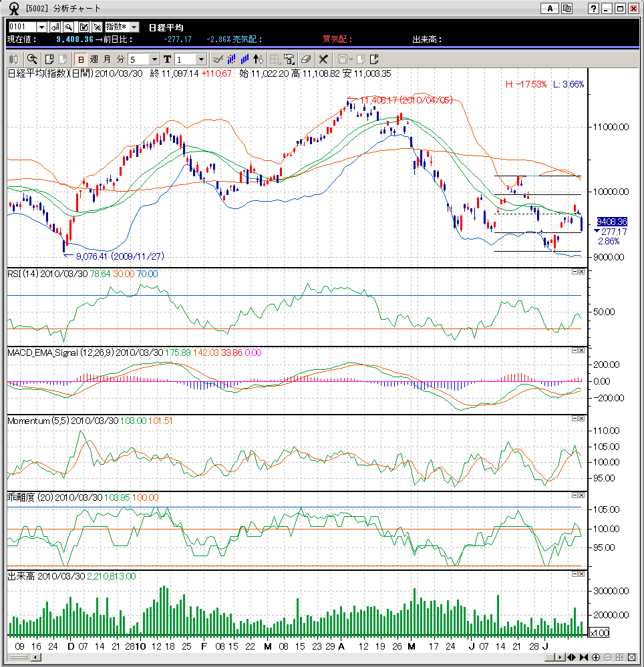Click the X delete icon in chart toolbar
The image size is (644, 667).
(323, 59)
